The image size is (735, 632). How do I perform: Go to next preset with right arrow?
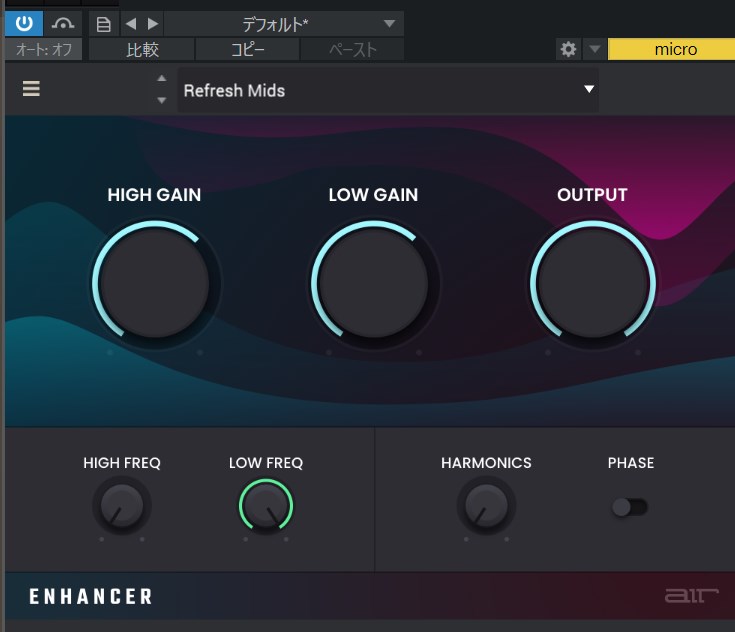pos(153,24)
